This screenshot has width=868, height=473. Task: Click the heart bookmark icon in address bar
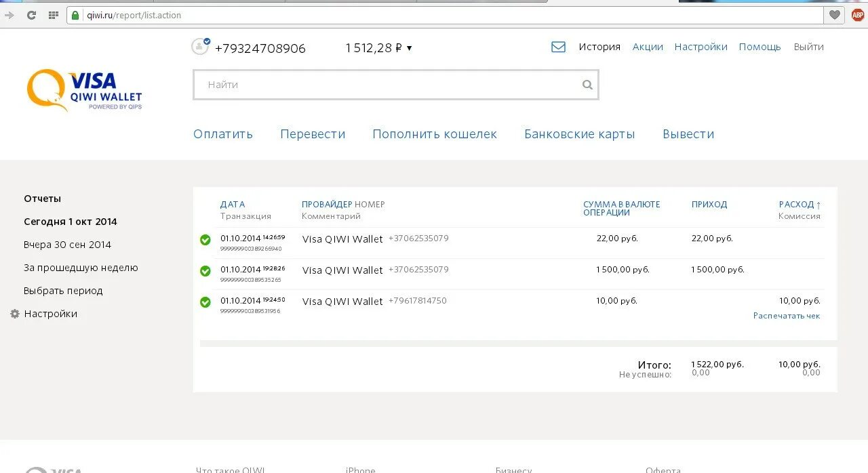click(x=835, y=15)
